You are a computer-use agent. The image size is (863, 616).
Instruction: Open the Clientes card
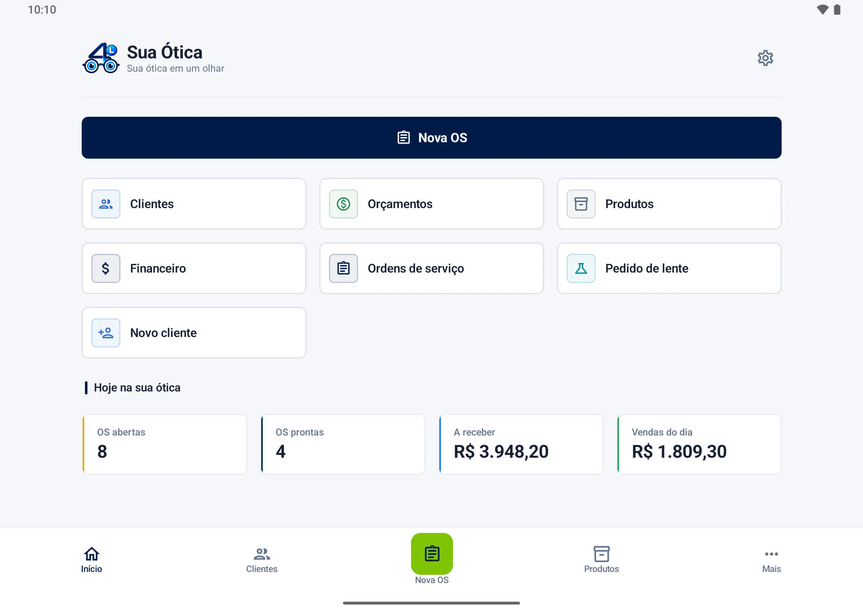pos(194,204)
